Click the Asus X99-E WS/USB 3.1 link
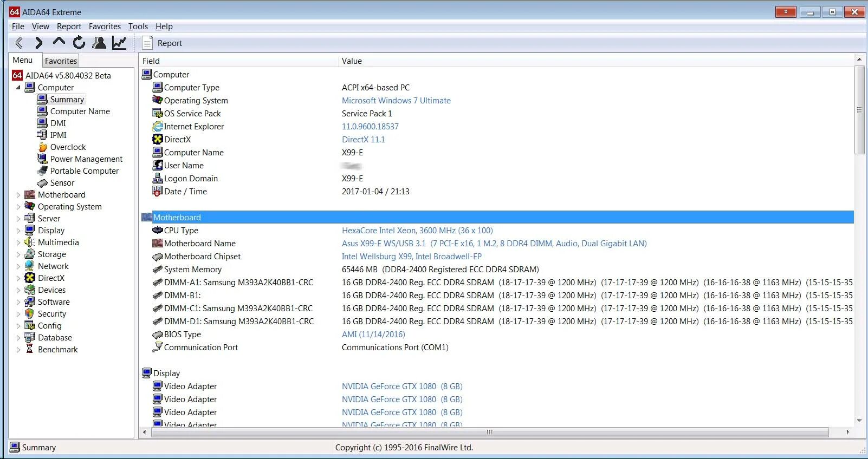 pyautogui.click(x=494, y=244)
